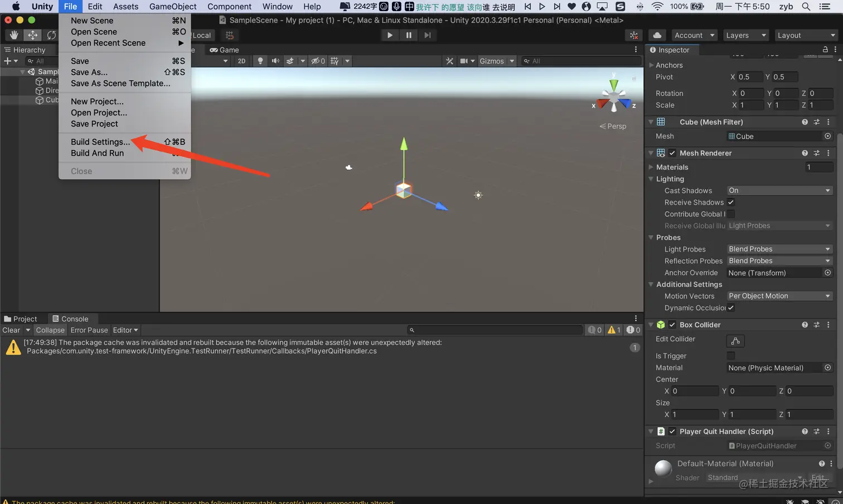Switch to the Game tab
Screen dimensions: 843x504
[224, 50]
